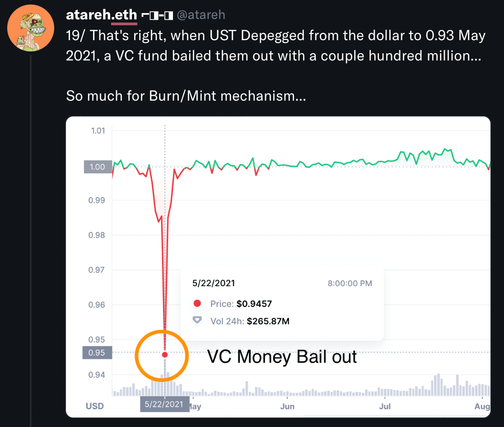Click the 8:00:00 PM timestamp in the tooltip
The image size is (504, 427).
click(350, 283)
